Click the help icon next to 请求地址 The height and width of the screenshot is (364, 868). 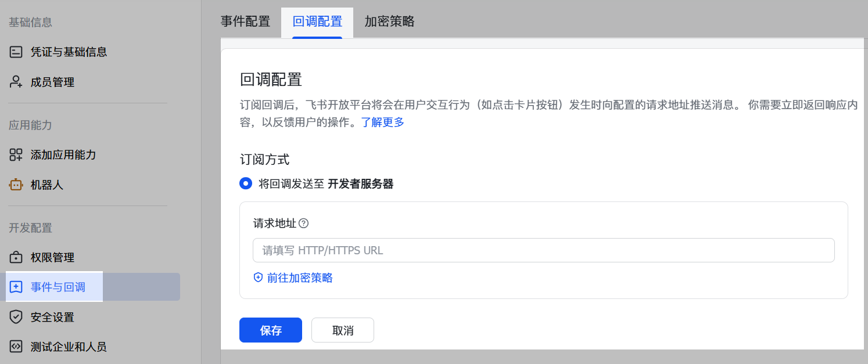(303, 224)
